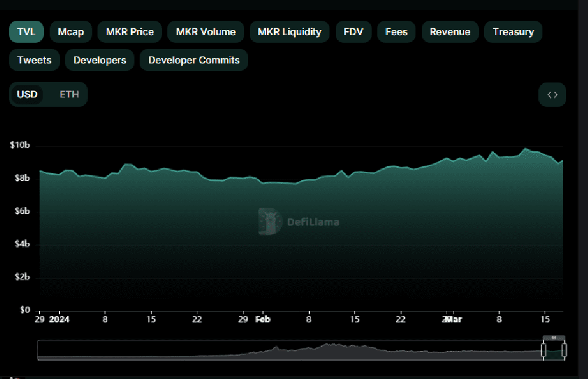588x379 pixels.
Task: Click the $2b y-axis label
Action: point(22,277)
